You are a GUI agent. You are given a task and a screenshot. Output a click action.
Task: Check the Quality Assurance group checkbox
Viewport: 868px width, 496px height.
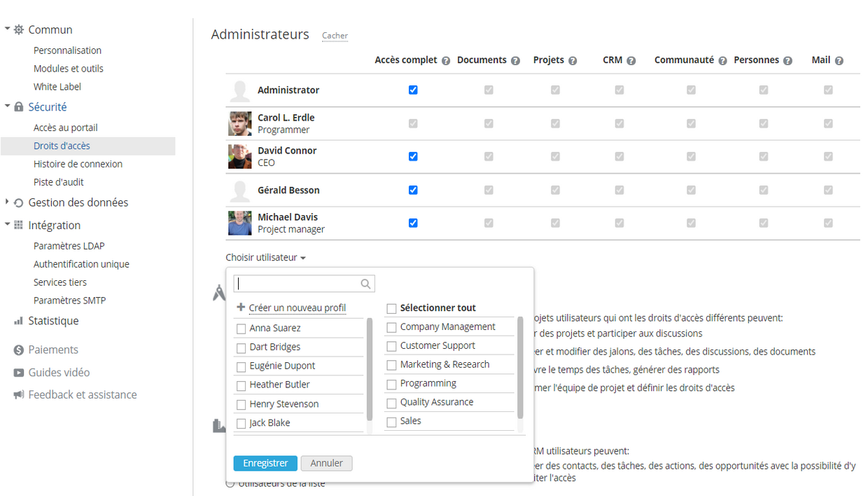[x=392, y=403]
